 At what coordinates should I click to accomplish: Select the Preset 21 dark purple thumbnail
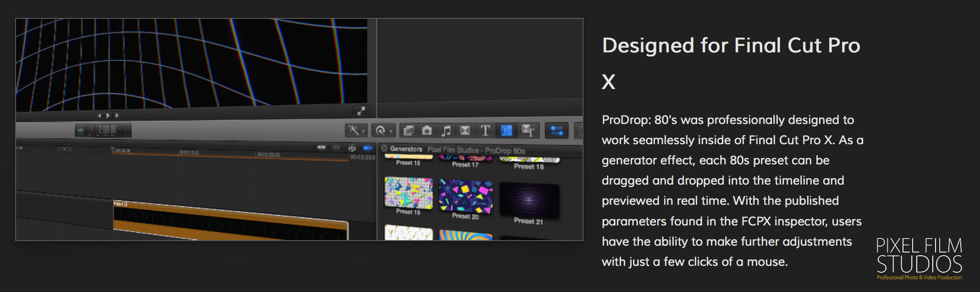click(529, 200)
